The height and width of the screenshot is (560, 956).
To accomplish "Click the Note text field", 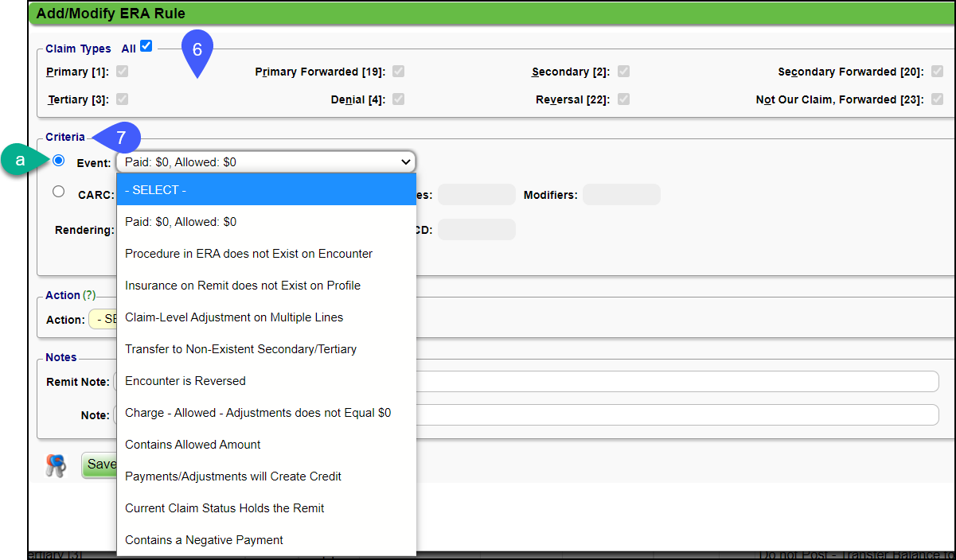I will point(677,415).
